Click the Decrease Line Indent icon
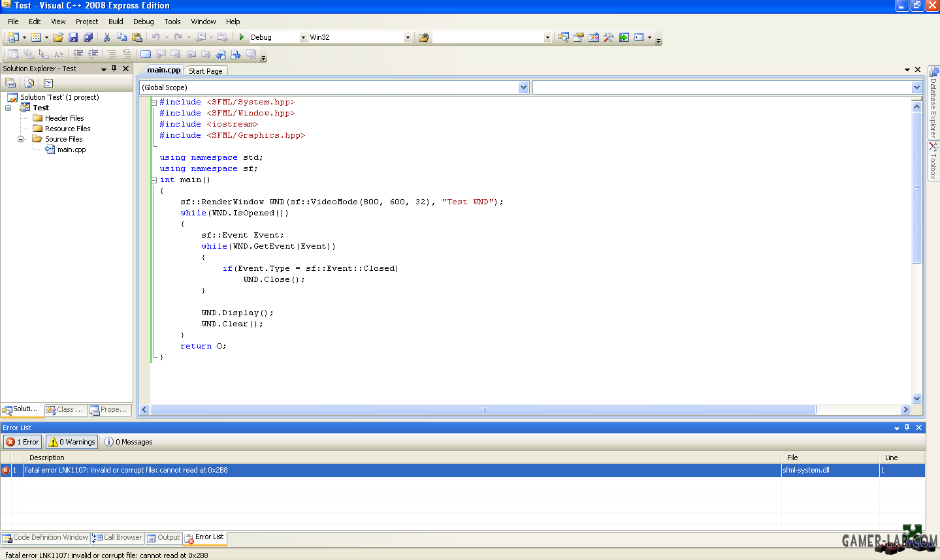Screen dimensions: 940x560 pos(78,54)
